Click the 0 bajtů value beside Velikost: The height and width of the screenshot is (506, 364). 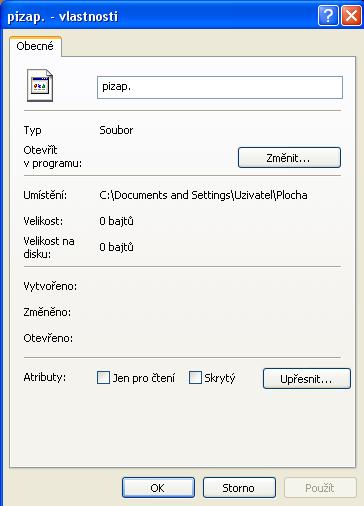(116, 221)
